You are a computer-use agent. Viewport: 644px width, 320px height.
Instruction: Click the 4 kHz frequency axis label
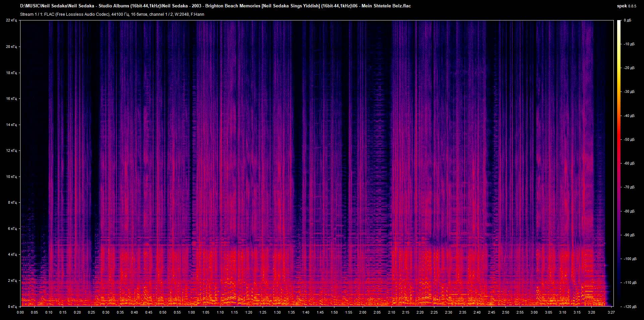pos(12,255)
